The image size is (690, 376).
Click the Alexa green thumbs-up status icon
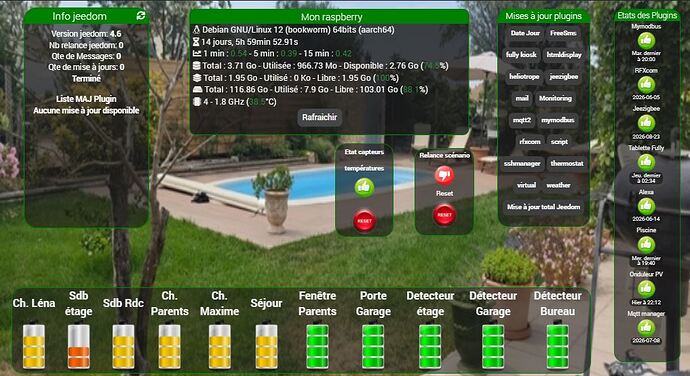[x=646, y=206]
